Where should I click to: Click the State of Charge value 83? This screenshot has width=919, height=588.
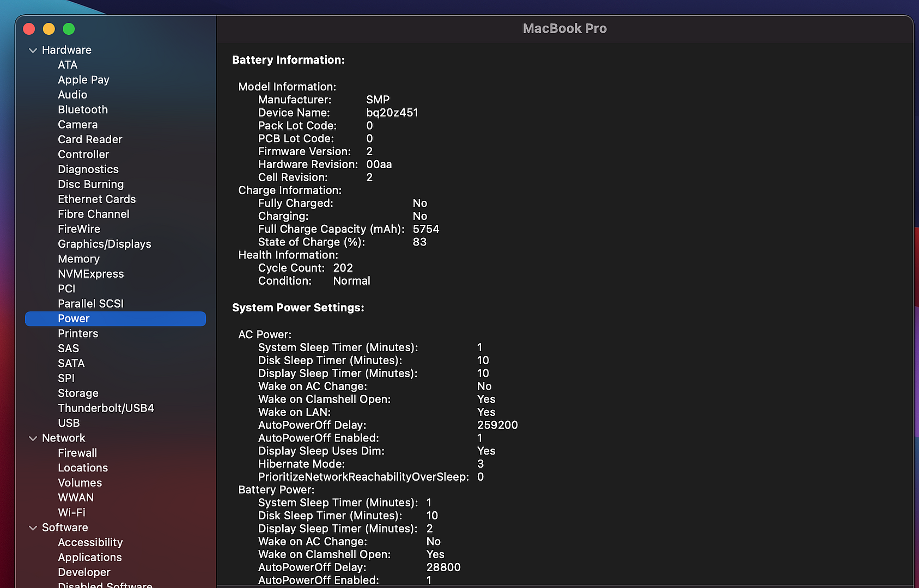pos(419,242)
